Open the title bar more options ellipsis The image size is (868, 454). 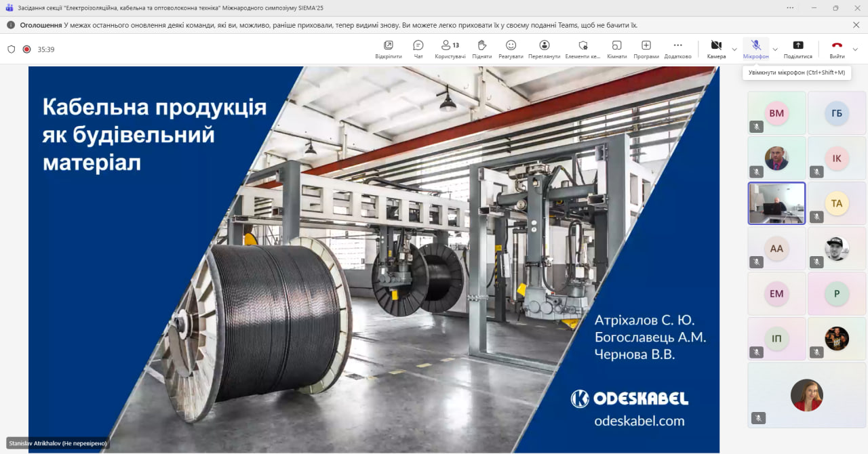click(x=790, y=7)
